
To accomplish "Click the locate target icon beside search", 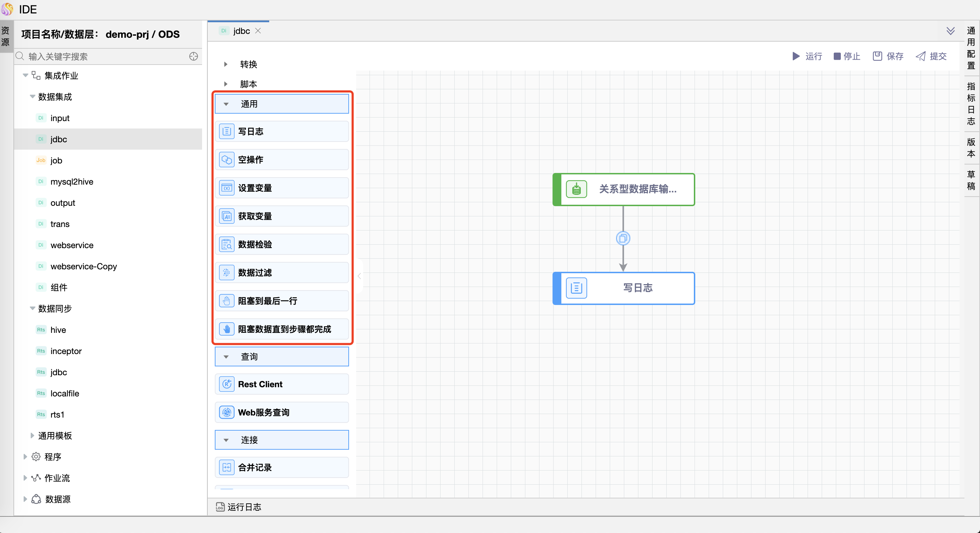I will coord(194,56).
